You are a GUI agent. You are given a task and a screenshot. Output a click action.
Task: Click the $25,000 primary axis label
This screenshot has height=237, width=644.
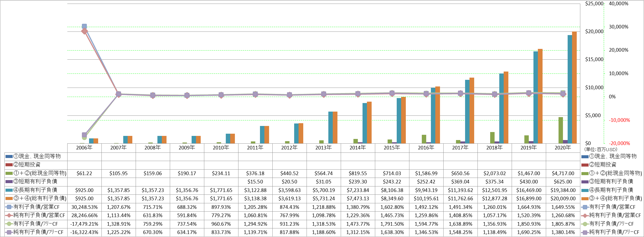tap(594, 4)
